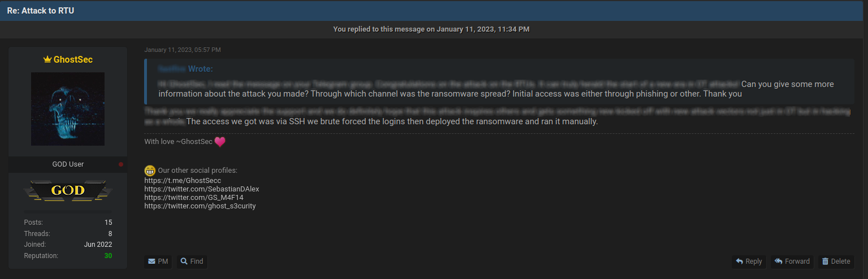Open the twitter.com/GS_M4F14 link
Viewport: 868px width, 279px height.
pyautogui.click(x=193, y=198)
